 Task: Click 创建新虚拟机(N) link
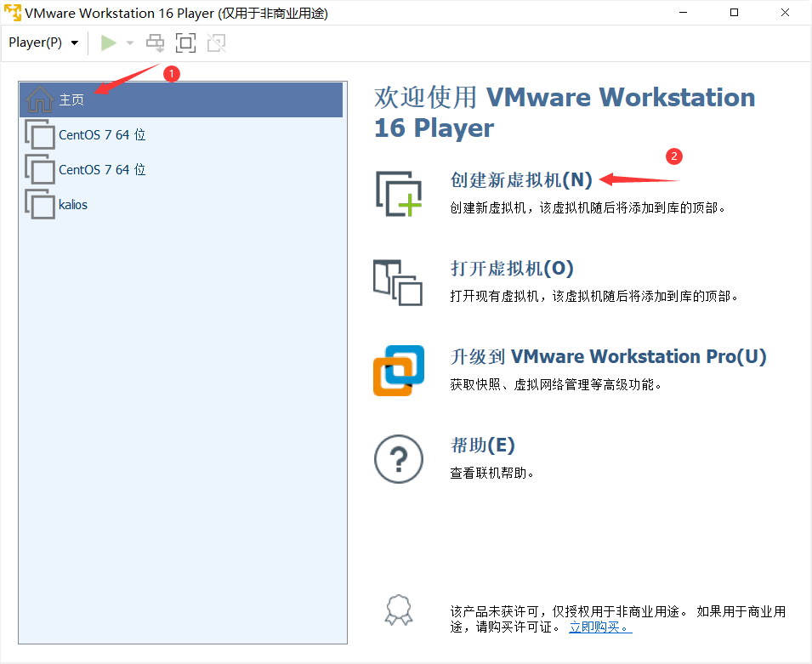coord(521,179)
